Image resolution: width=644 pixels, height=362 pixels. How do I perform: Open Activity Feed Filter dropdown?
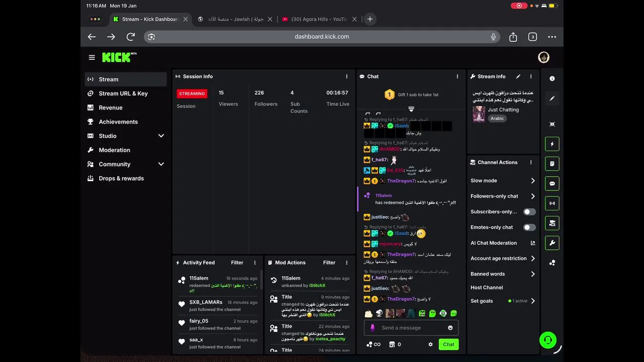(x=237, y=262)
